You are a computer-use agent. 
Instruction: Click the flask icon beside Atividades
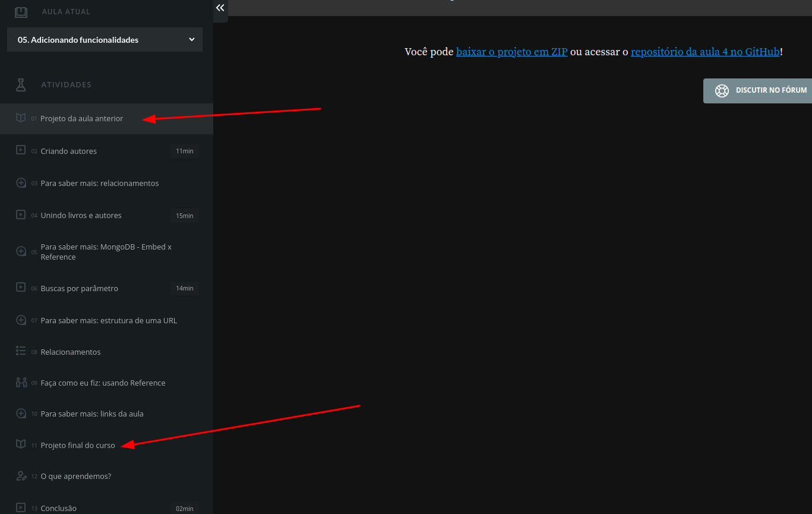pyautogui.click(x=21, y=84)
